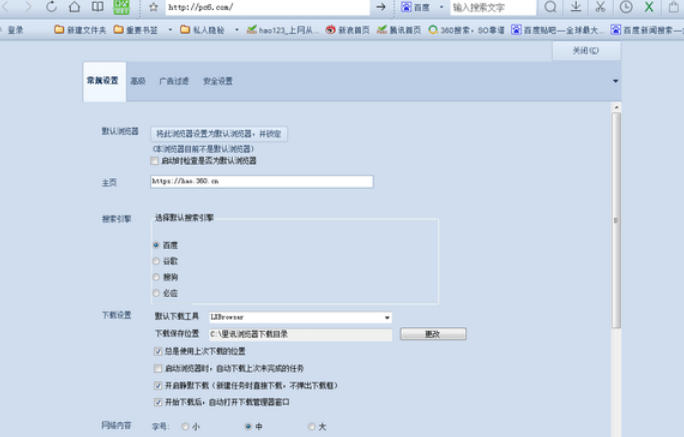684x437 pixels.
Task: Select 百度 as default search engine
Action: click(x=156, y=245)
